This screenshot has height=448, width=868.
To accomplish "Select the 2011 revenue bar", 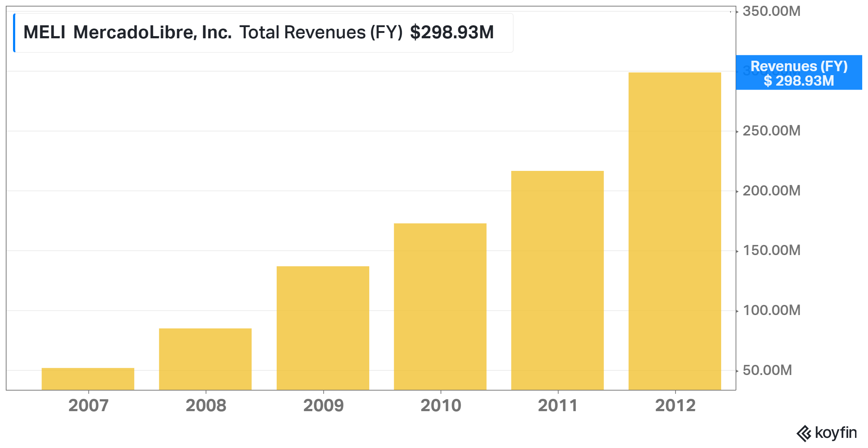I will (557, 280).
